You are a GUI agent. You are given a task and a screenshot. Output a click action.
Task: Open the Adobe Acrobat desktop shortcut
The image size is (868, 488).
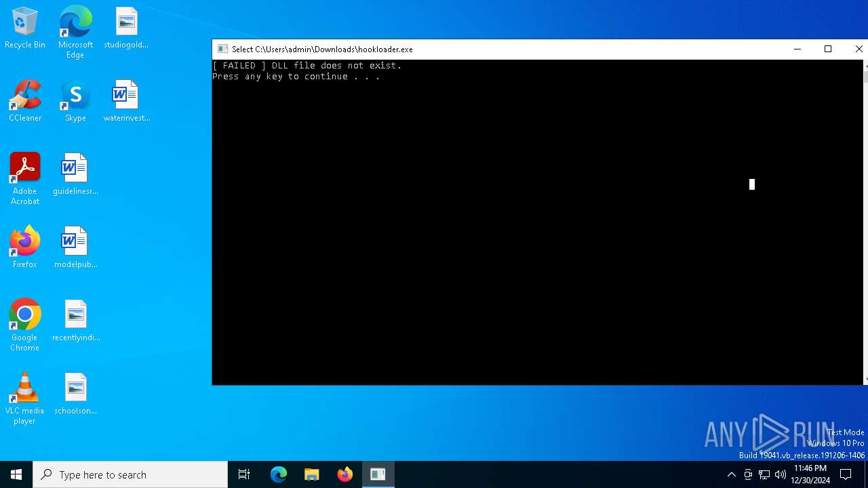click(x=25, y=179)
